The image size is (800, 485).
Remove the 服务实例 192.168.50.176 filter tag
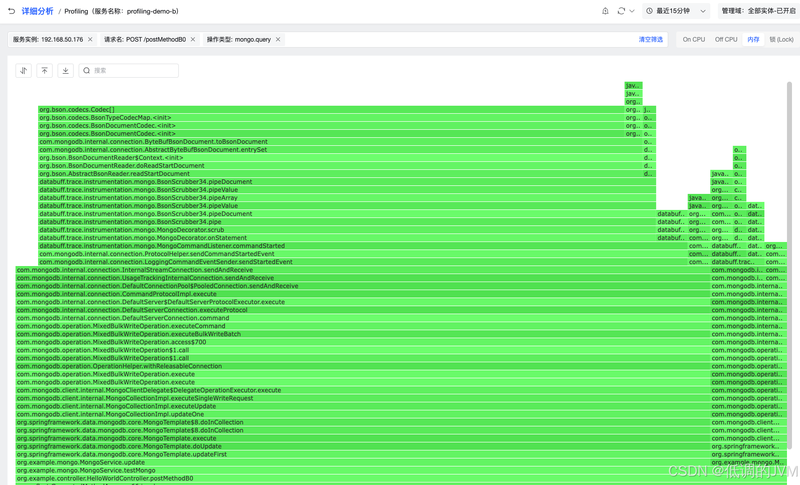[91, 40]
